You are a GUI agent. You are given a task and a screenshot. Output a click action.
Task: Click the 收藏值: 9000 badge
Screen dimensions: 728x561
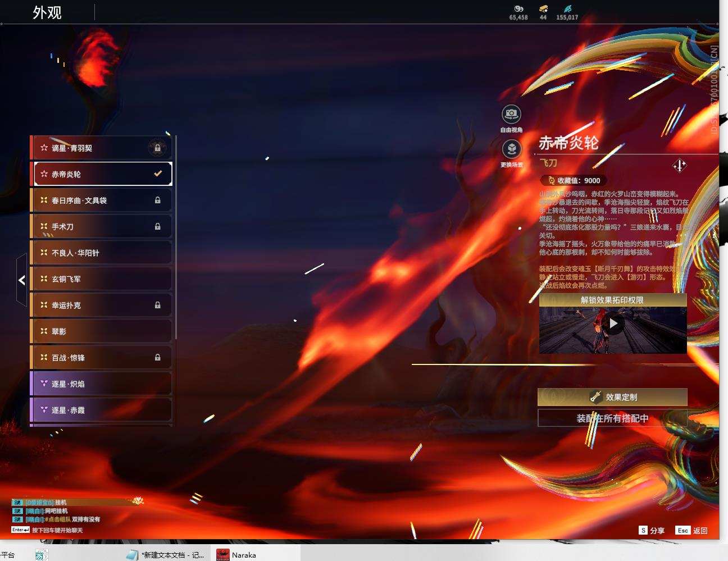[x=573, y=180]
